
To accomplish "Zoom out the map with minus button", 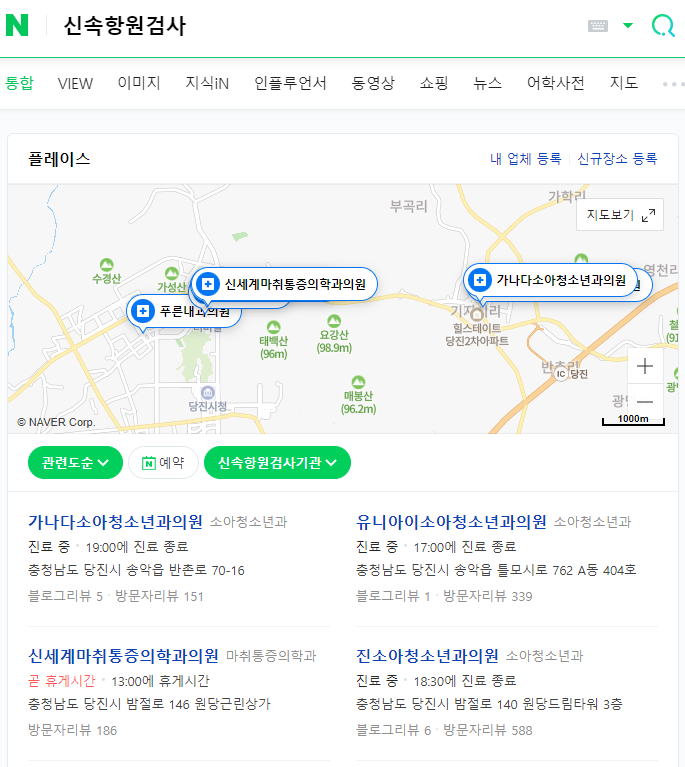I will coord(645,402).
